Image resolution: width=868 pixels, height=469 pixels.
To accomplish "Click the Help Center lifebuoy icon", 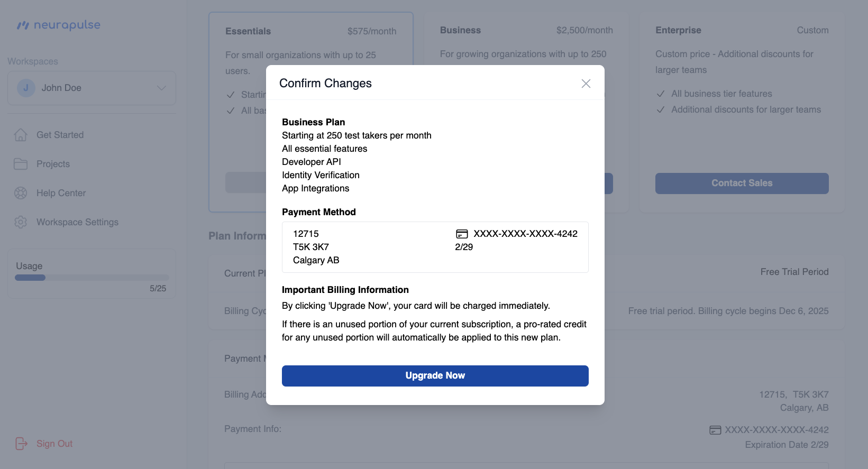I will [21, 193].
